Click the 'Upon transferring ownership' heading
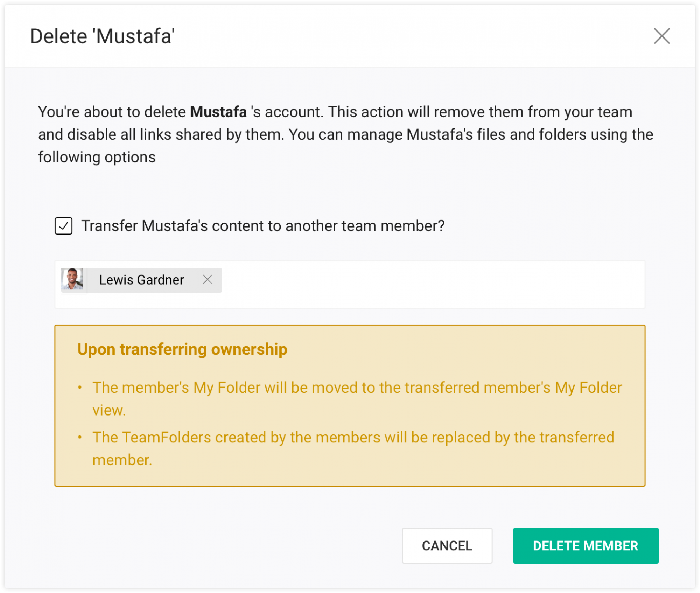Screen dimensions: 700x593 pyautogui.click(x=182, y=349)
